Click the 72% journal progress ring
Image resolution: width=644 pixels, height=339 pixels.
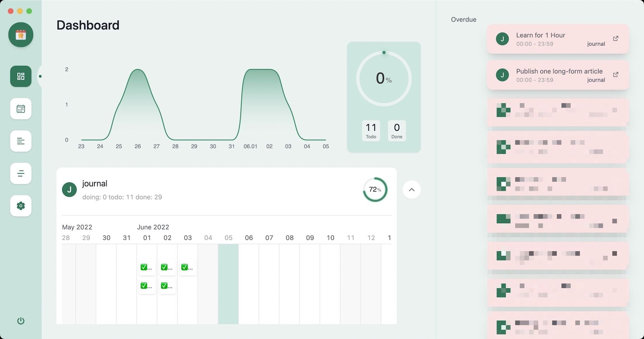(375, 190)
